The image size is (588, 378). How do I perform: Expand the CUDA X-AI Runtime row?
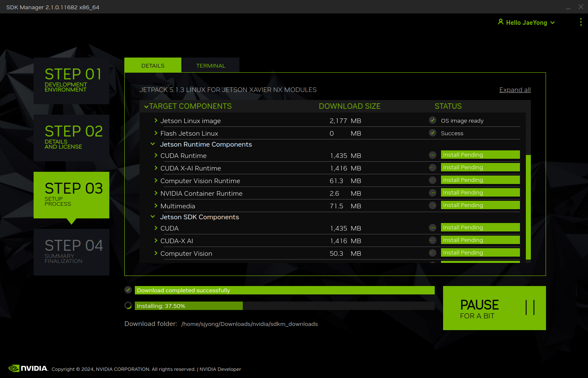pos(156,168)
